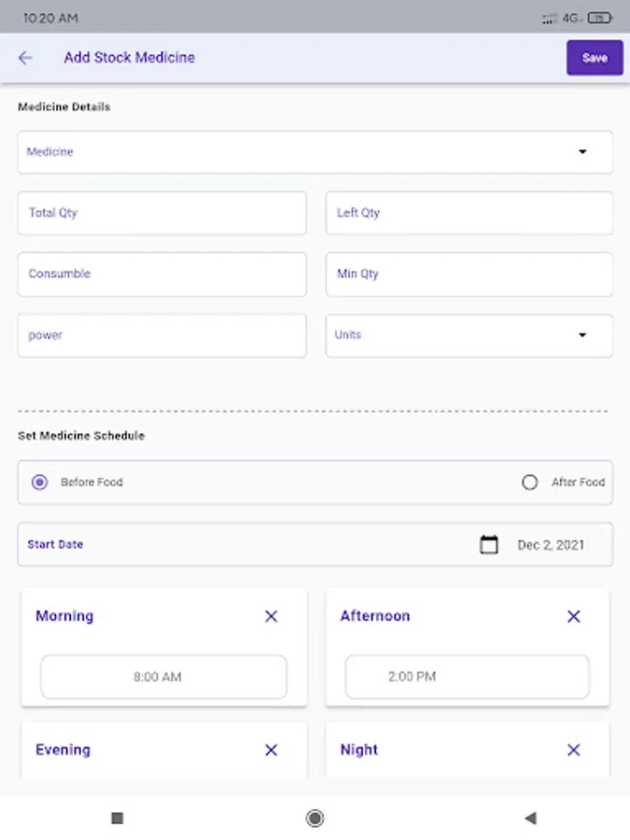Change the Afternoon time 2:00 PM
This screenshot has height=840, width=630.
tap(467, 677)
